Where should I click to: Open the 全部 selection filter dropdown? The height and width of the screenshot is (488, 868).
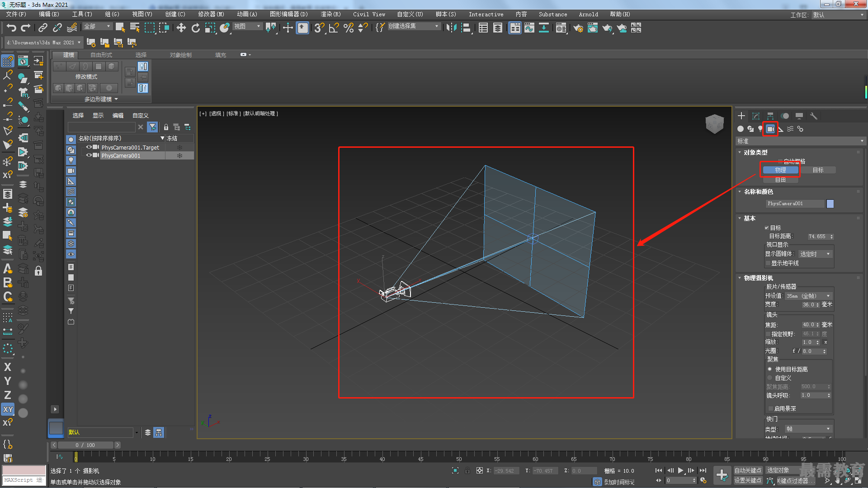pyautogui.click(x=97, y=27)
